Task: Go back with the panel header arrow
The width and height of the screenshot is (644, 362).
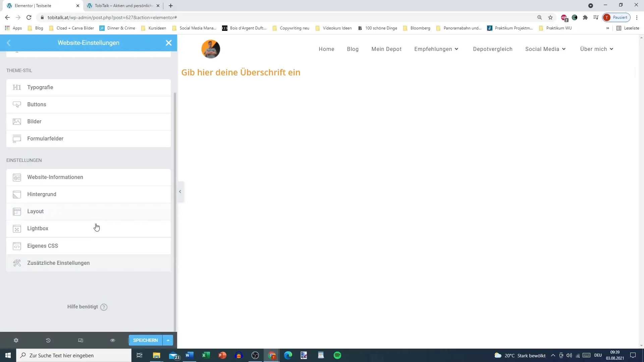Action: coord(9,43)
